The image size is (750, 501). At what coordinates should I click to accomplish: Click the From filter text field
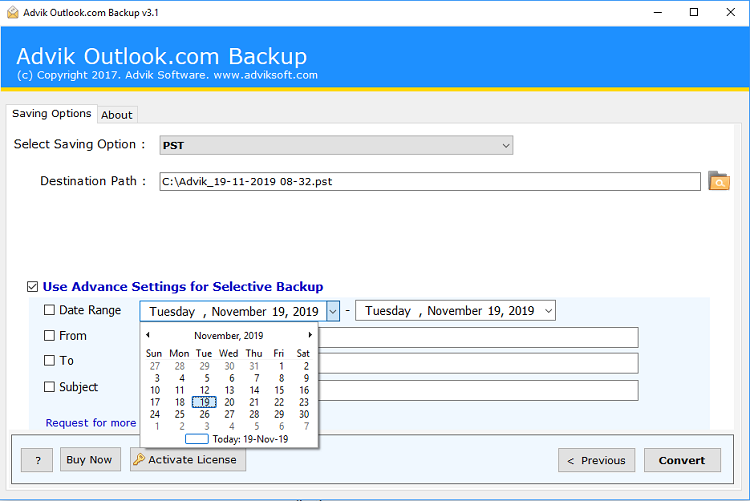click(478, 337)
